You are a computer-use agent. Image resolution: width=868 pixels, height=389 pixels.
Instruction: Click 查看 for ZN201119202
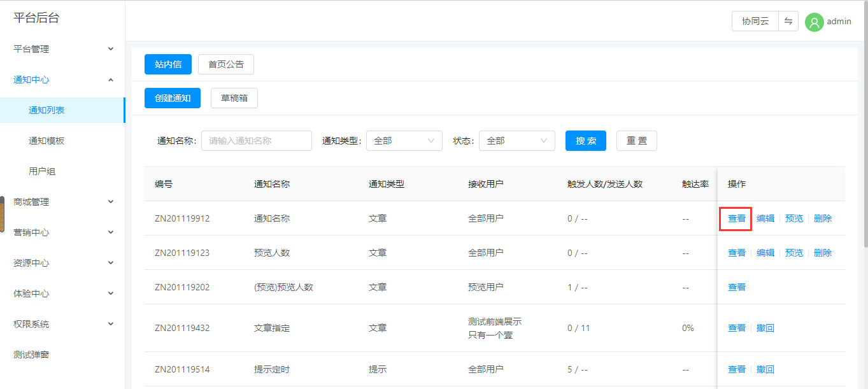pyautogui.click(x=737, y=287)
